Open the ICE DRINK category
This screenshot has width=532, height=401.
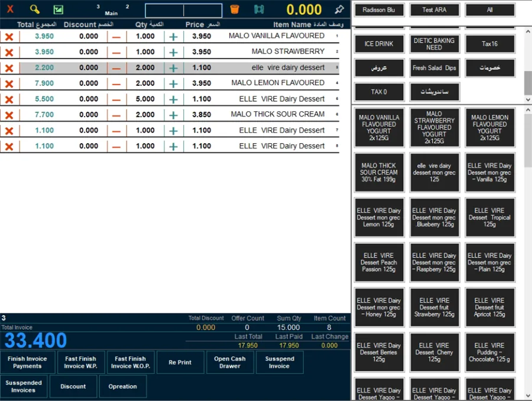[x=379, y=44]
